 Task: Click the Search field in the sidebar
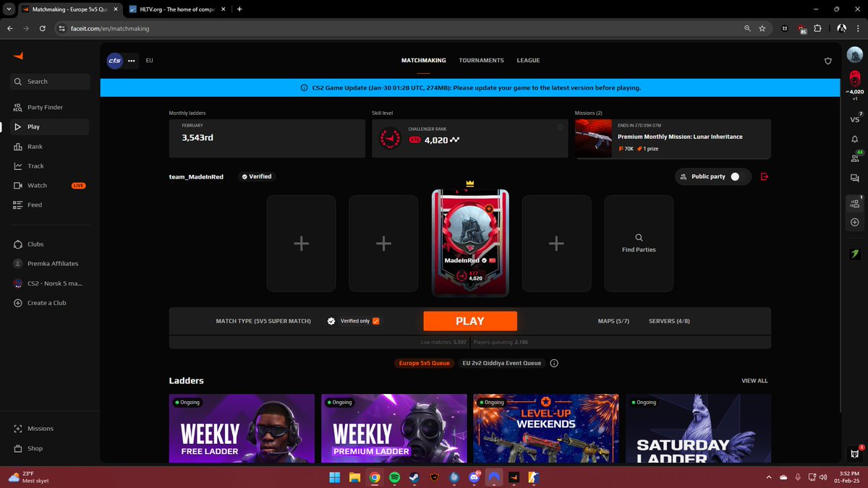click(x=51, y=82)
